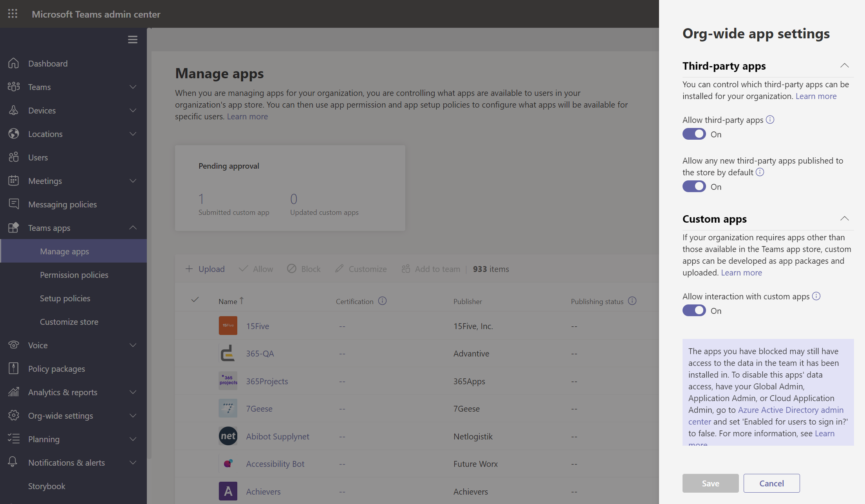Collapse the Third-party apps section
This screenshot has width=865, height=504.
pyautogui.click(x=844, y=66)
